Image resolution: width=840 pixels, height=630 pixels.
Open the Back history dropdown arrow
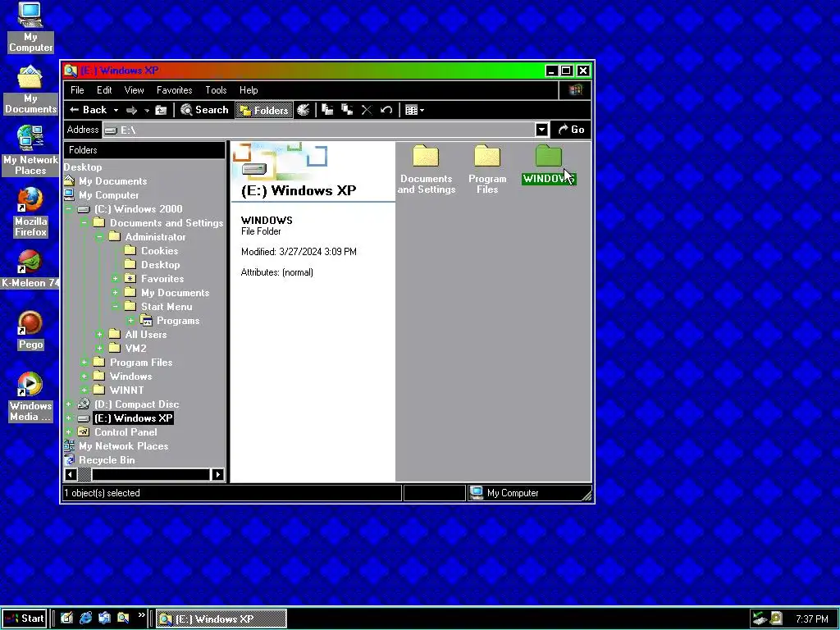[116, 110]
